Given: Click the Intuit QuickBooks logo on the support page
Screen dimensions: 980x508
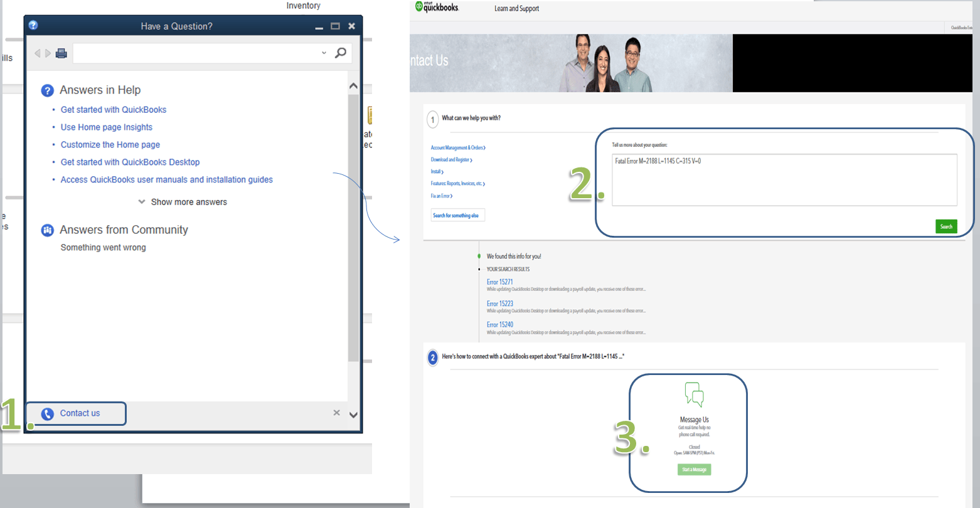Looking at the screenshot, I should tap(437, 7).
